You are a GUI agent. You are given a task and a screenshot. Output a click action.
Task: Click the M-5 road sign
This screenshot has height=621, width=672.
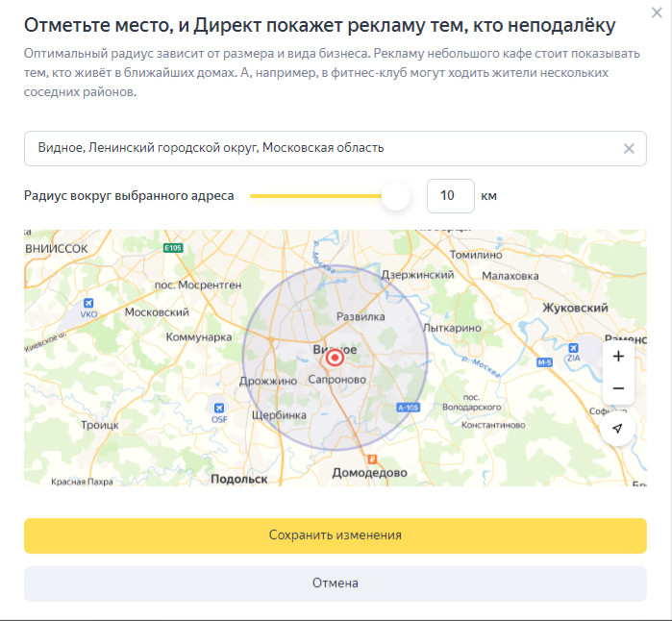[544, 362]
